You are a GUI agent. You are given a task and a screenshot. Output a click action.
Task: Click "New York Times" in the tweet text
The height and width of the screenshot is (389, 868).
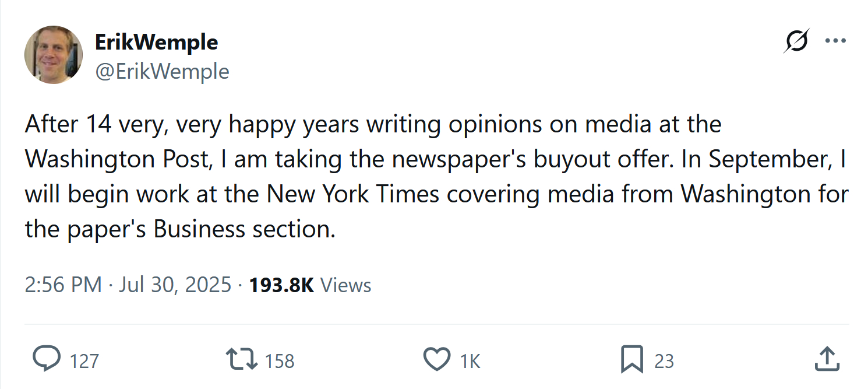[x=353, y=194]
